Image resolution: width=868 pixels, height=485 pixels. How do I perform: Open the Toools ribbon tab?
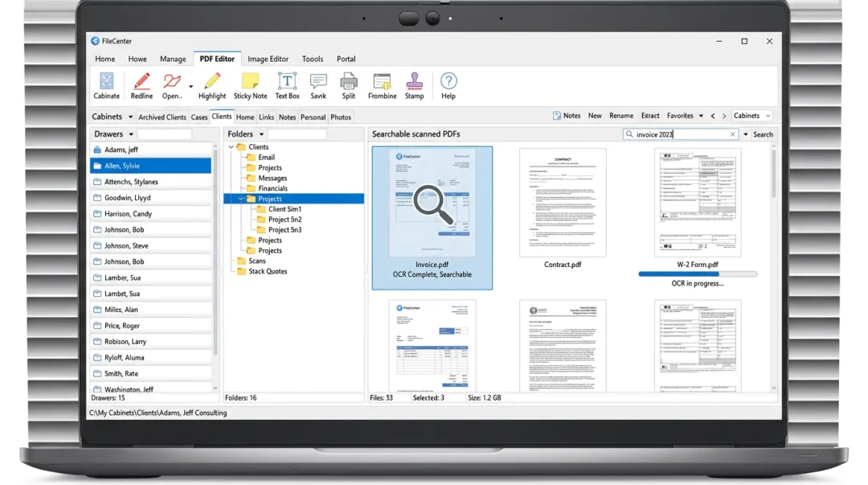tap(312, 59)
